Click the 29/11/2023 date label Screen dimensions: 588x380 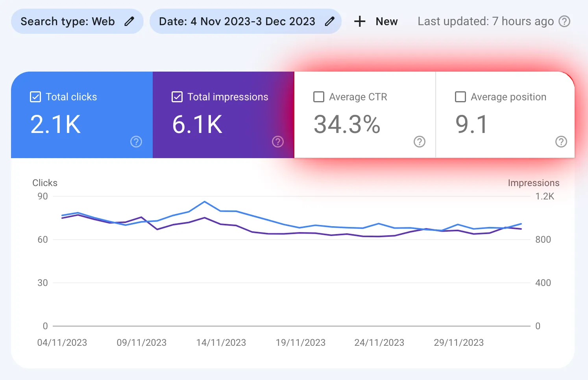[459, 343]
